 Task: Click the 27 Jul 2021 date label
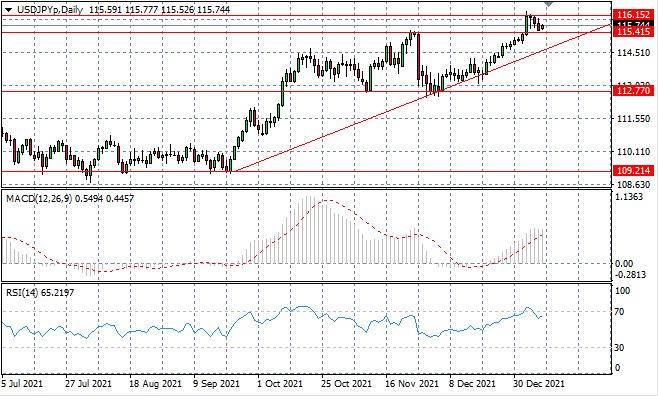point(88,384)
